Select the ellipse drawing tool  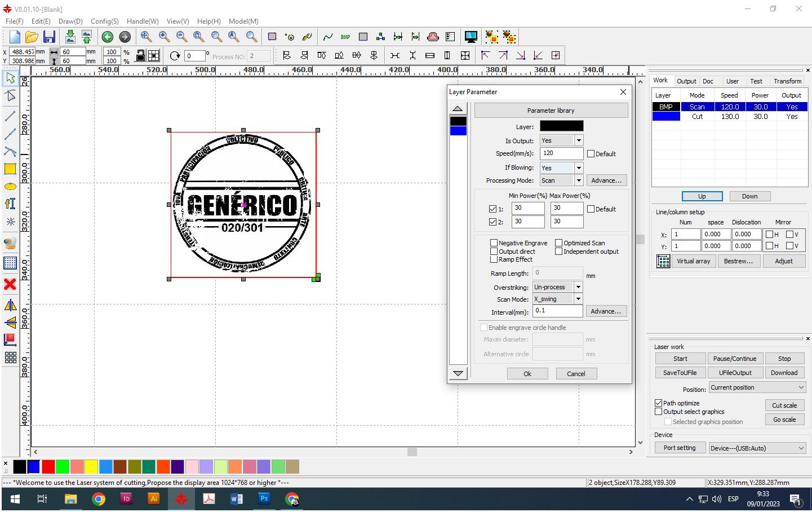(x=10, y=186)
